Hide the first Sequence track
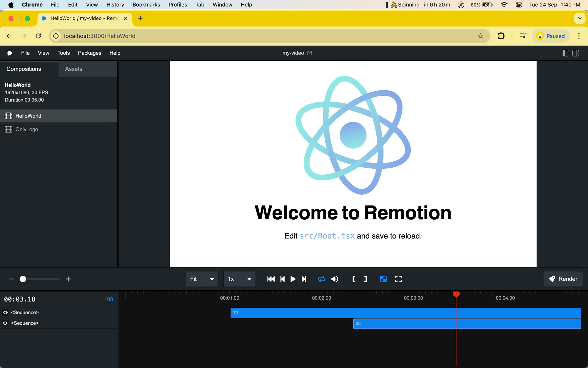The height and width of the screenshot is (368, 588). pyautogui.click(x=5, y=313)
